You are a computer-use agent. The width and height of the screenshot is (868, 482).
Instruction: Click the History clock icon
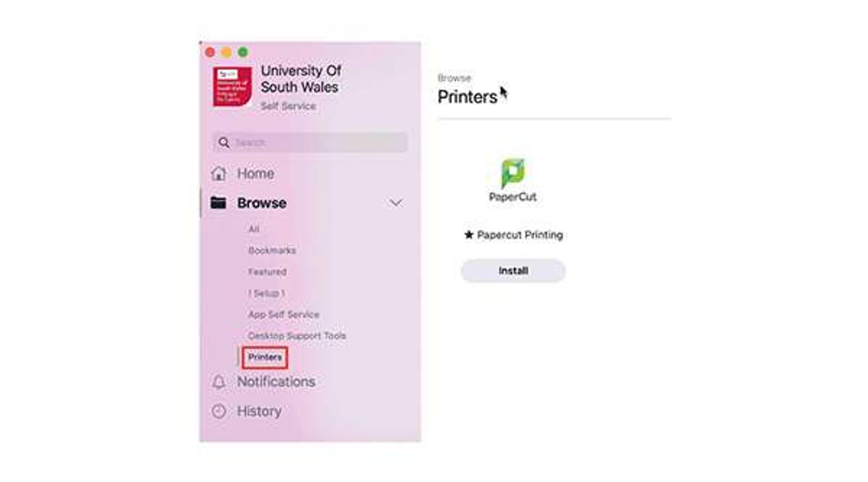coord(219,411)
